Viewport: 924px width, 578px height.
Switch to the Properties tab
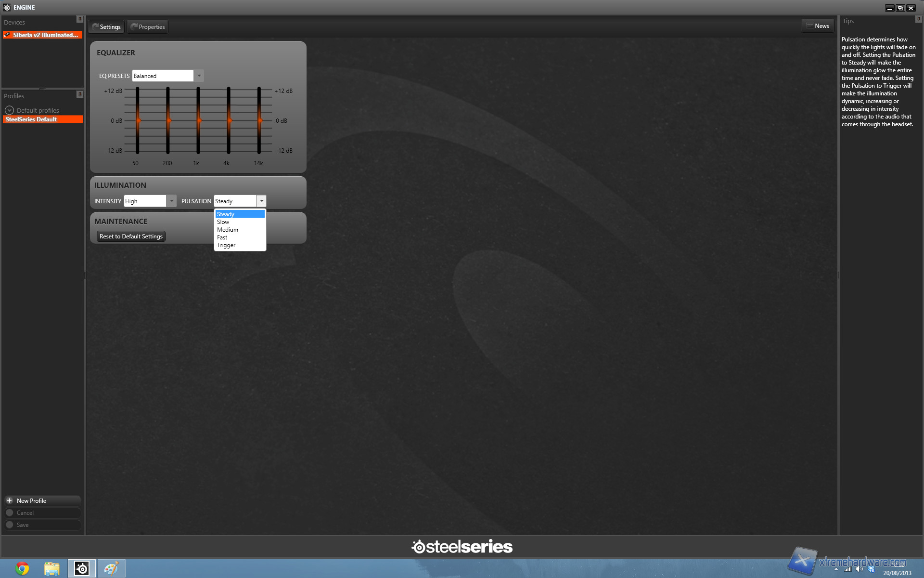click(x=148, y=27)
